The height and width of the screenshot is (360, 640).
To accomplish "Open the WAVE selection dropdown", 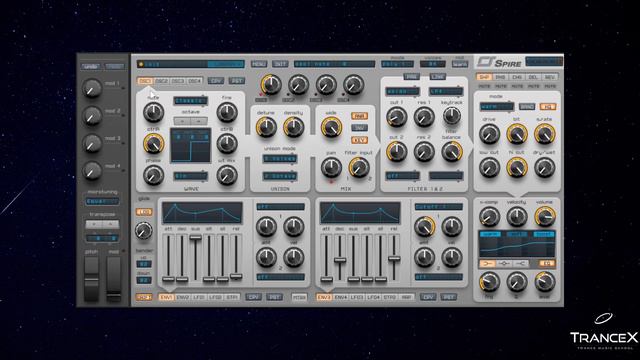I will pos(191,176).
